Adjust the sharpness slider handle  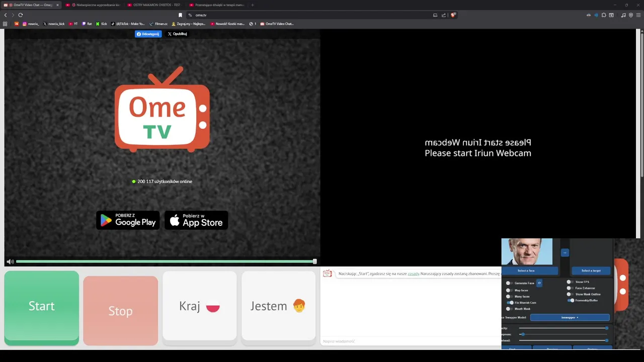523,334
